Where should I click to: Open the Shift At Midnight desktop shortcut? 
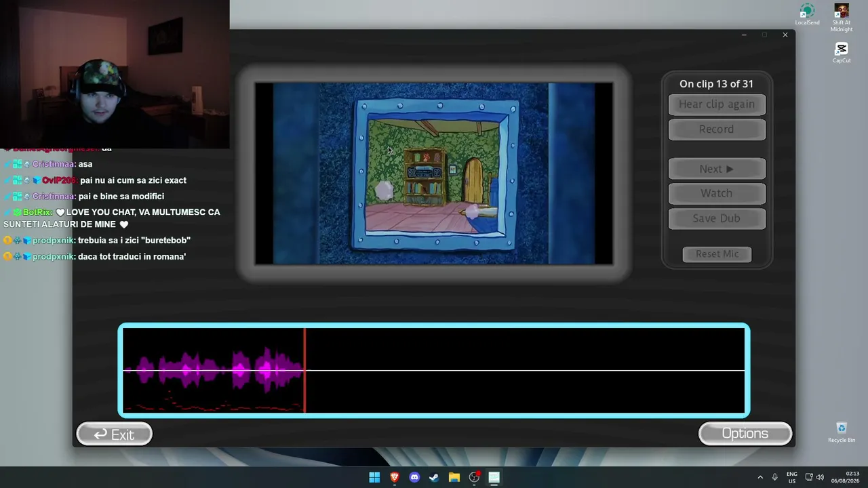point(842,17)
